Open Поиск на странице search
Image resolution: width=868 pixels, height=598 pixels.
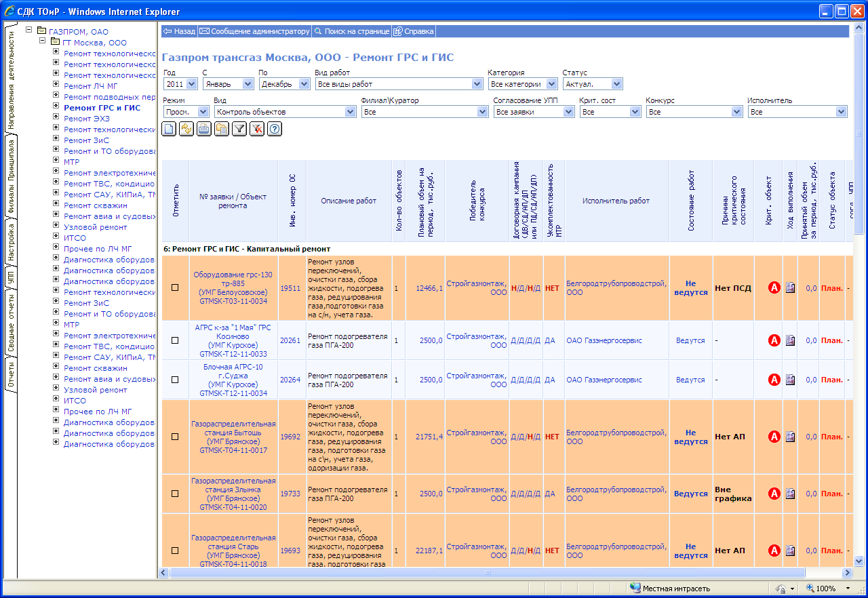tap(351, 31)
